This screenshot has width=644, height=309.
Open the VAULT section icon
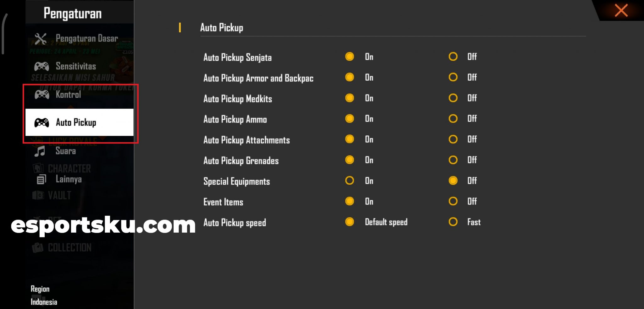coord(38,195)
